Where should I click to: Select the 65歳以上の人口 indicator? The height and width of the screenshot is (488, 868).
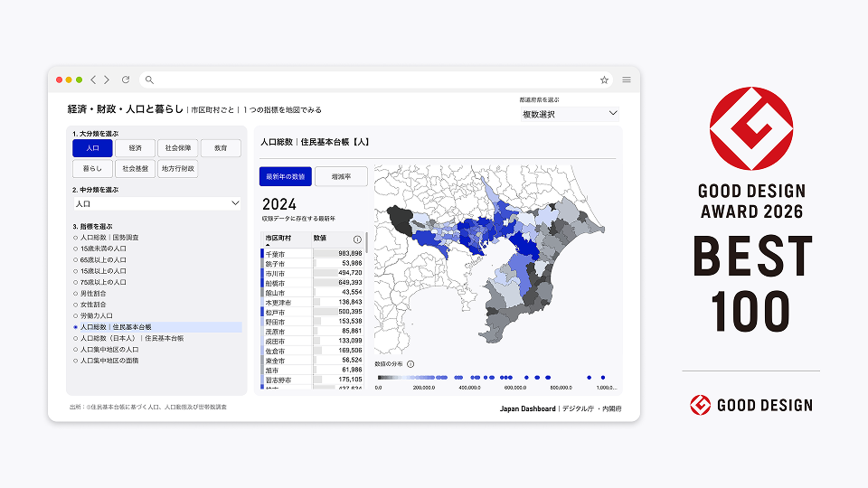(99, 259)
